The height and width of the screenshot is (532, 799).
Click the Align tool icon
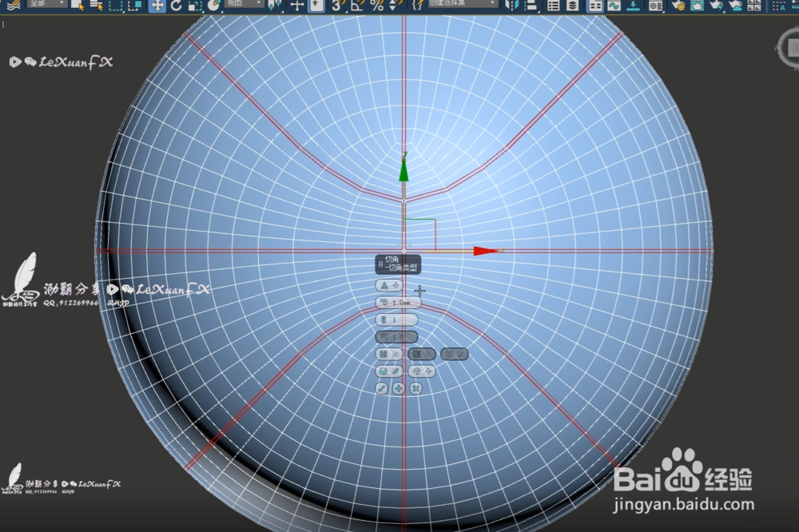[531, 6]
